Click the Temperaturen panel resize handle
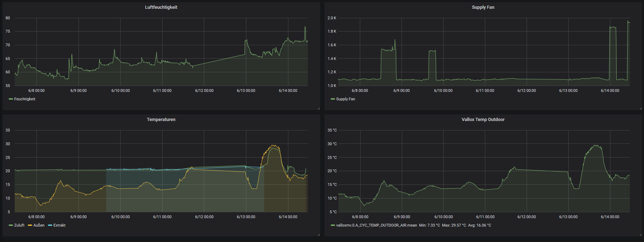The height and width of the screenshot is (242, 644). pos(318,235)
